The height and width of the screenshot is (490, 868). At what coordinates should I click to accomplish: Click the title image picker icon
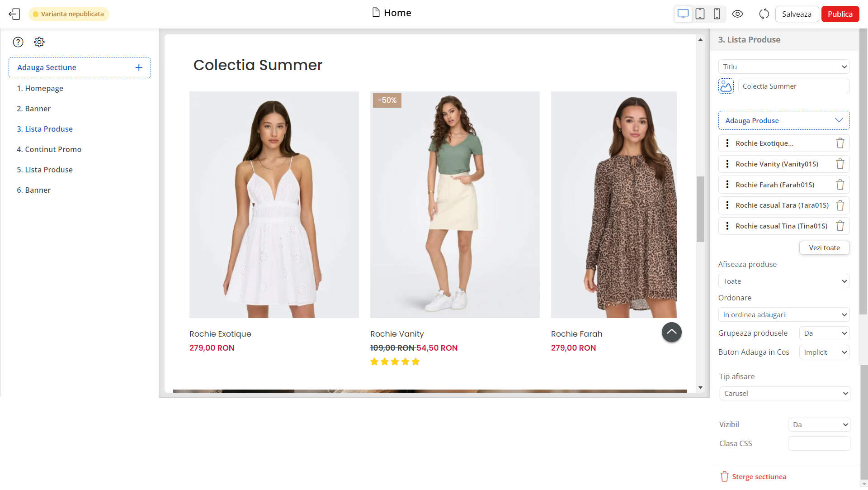(726, 86)
